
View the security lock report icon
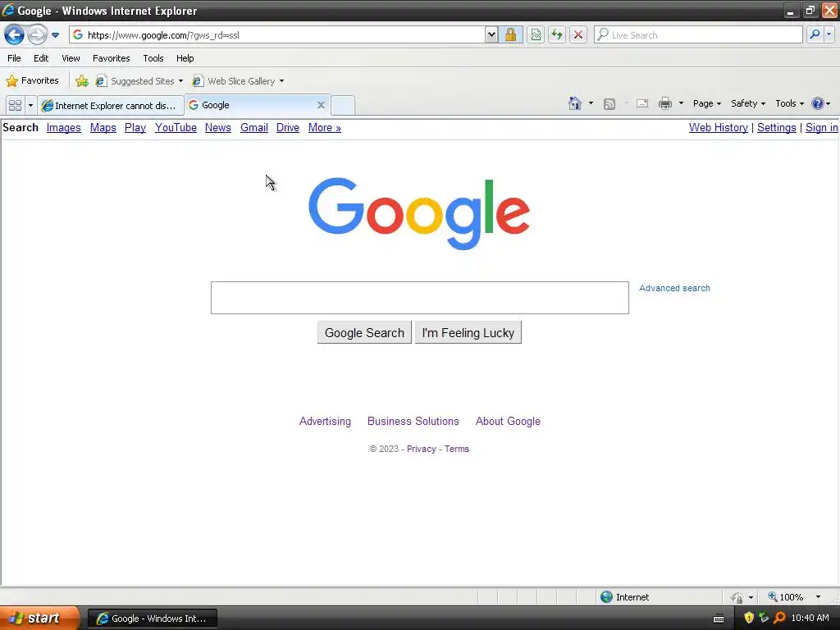click(510, 34)
